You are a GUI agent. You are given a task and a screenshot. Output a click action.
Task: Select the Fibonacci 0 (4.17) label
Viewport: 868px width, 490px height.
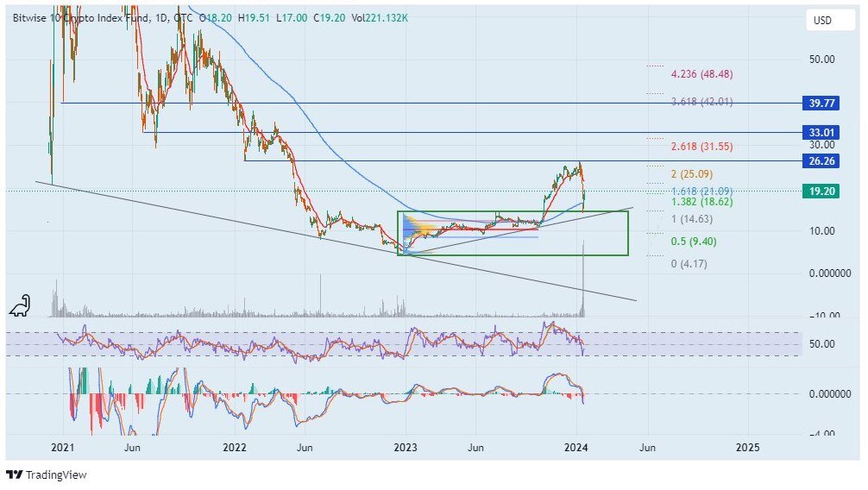(x=689, y=264)
